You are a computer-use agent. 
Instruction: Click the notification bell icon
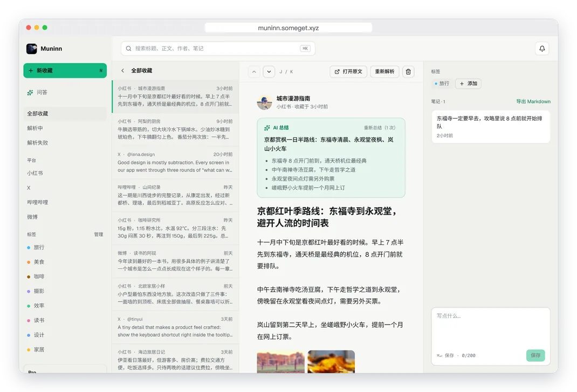[x=542, y=49]
